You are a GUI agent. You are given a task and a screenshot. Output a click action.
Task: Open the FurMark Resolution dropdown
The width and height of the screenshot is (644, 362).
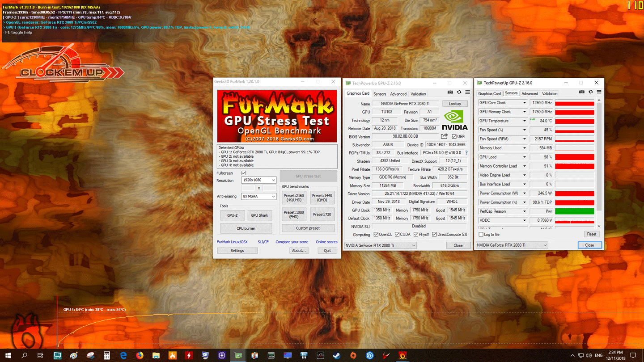(259, 180)
